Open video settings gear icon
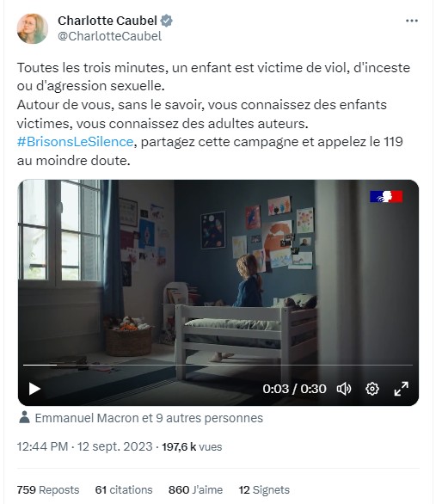 tap(372, 389)
